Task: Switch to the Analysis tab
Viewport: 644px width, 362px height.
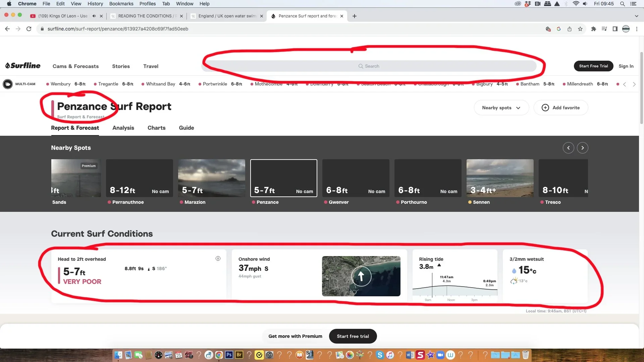Action: 123,128
